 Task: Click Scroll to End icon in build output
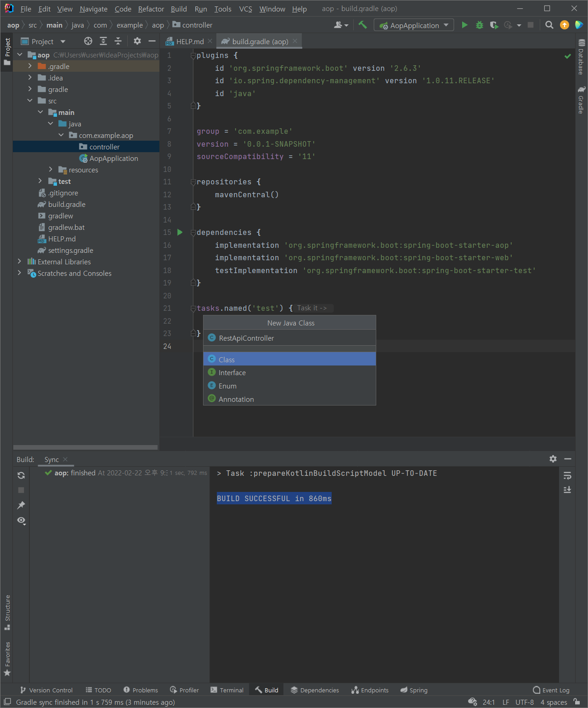pos(567,490)
